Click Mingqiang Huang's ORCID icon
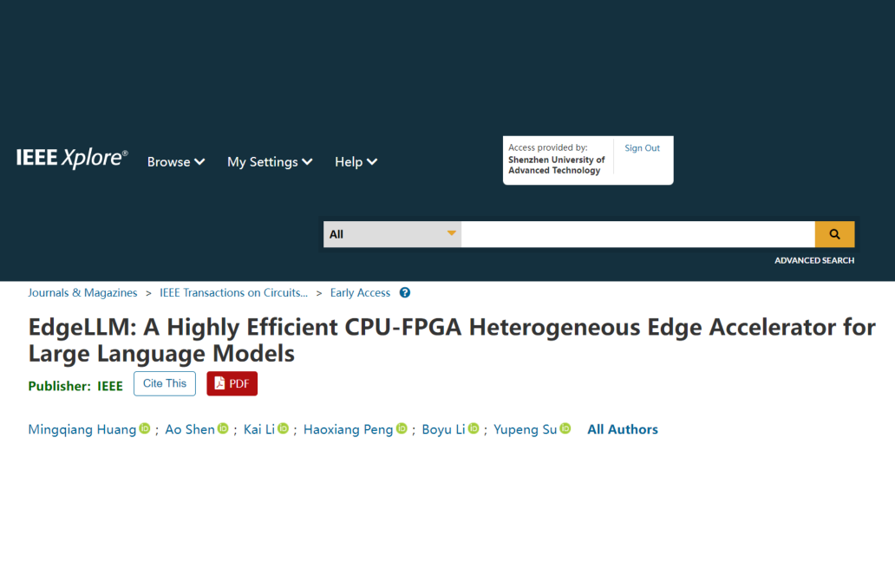 (x=145, y=428)
